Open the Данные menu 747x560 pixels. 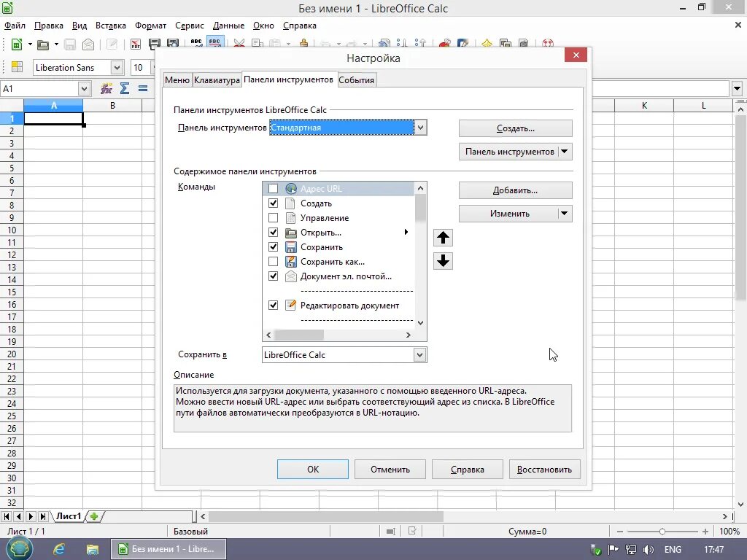pyautogui.click(x=228, y=26)
